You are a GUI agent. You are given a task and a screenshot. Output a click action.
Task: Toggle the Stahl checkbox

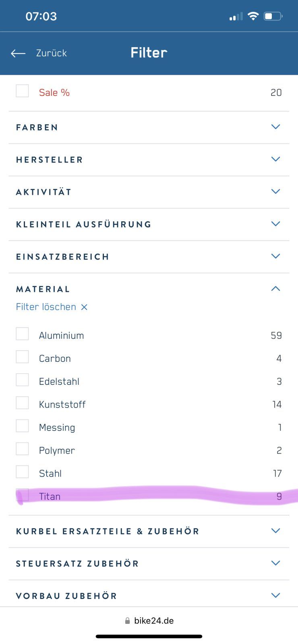[22, 472]
